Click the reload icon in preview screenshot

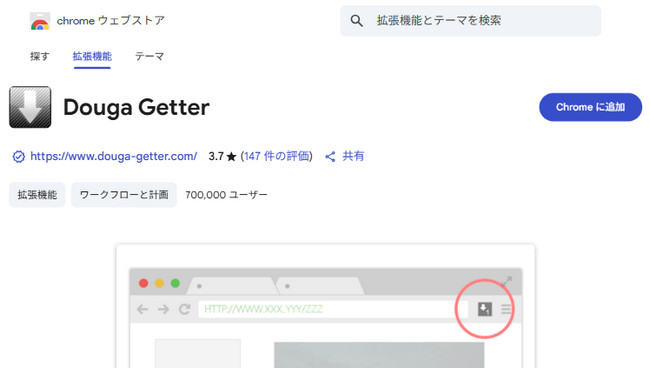[184, 309]
